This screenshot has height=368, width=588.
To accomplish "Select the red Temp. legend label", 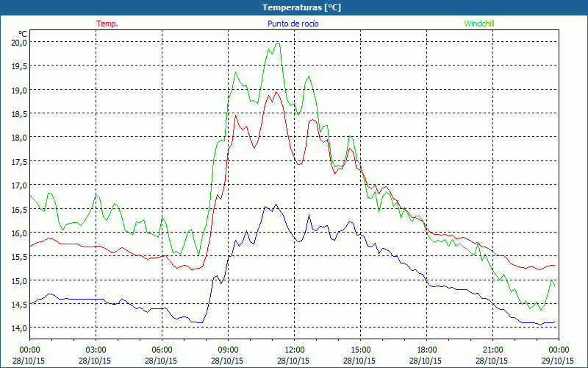I will [x=107, y=24].
